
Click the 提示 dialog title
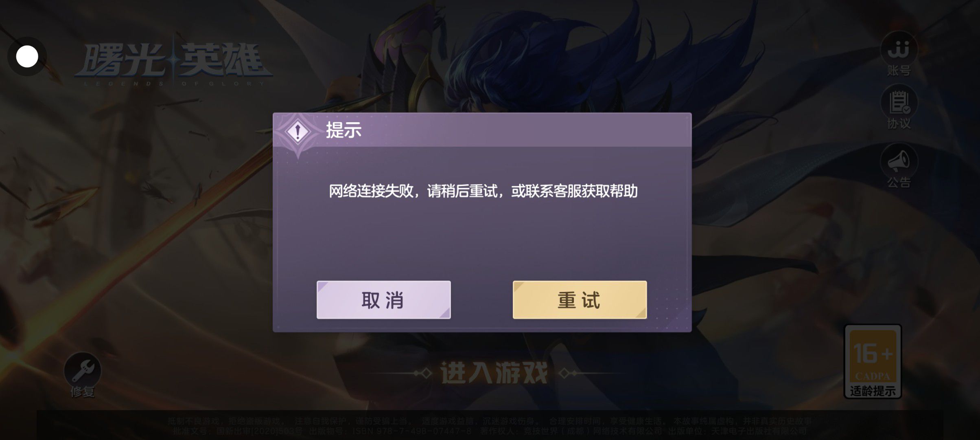coord(343,130)
